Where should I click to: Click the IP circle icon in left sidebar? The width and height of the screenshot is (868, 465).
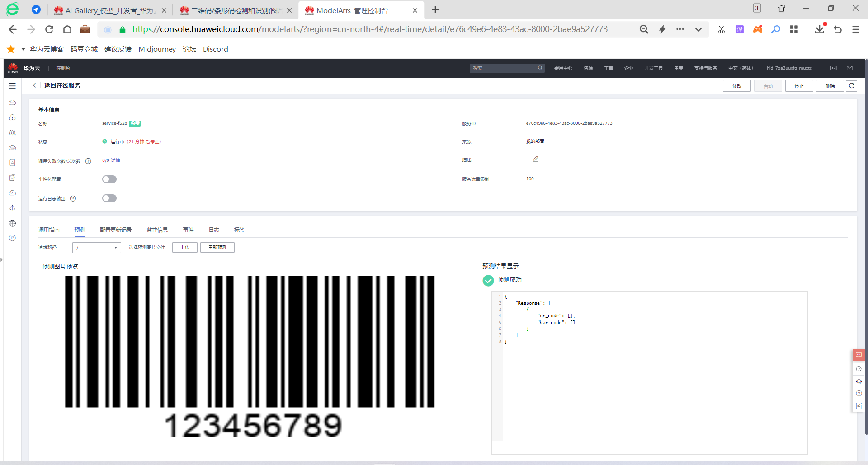tap(12, 238)
